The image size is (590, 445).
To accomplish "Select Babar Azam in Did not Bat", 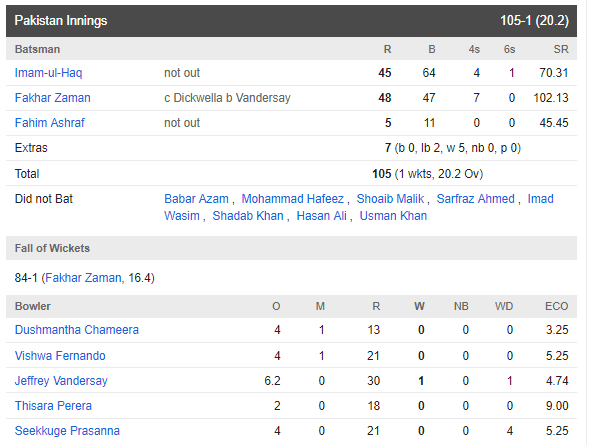I will (x=196, y=199).
